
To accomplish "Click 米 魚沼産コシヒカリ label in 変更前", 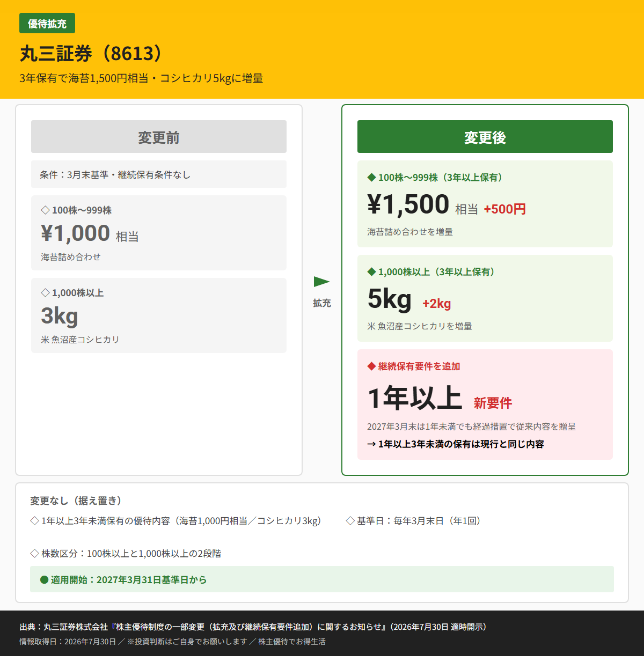I will (x=80, y=340).
